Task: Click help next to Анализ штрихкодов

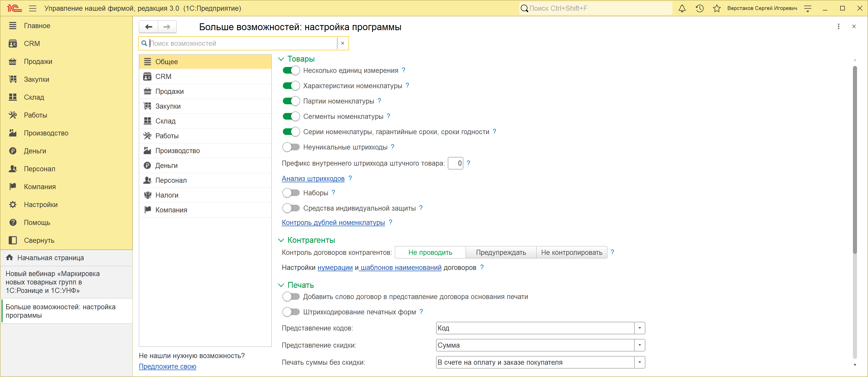Action: click(x=350, y=178)
